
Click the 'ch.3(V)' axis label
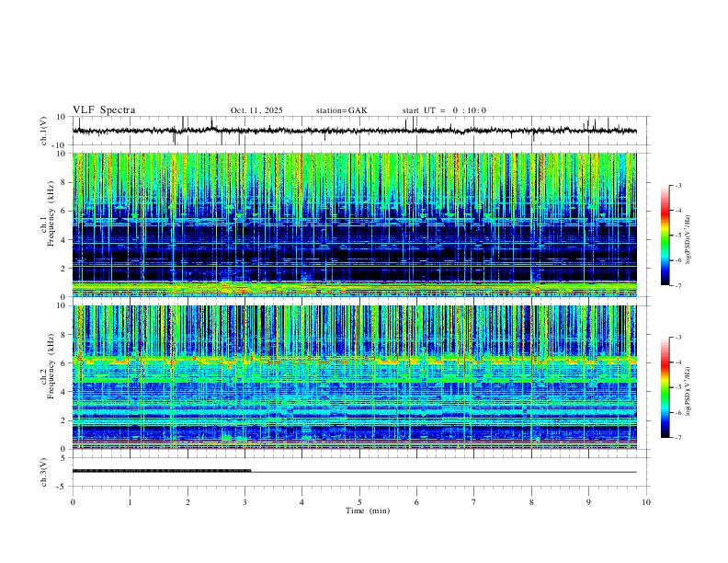tap(44, 473)
